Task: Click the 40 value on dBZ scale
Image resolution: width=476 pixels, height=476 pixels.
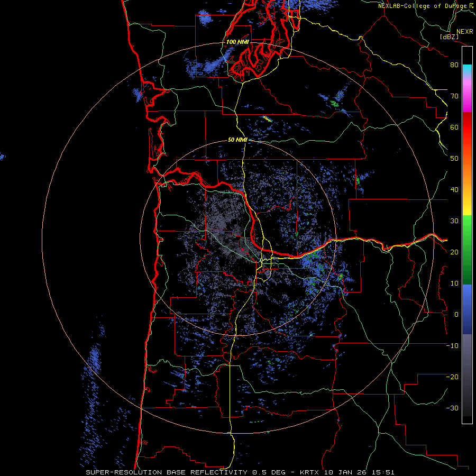Action: point(454,190)
